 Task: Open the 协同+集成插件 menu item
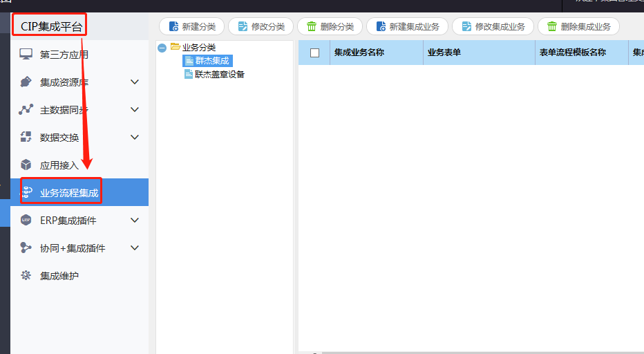(x=79, y=248)
